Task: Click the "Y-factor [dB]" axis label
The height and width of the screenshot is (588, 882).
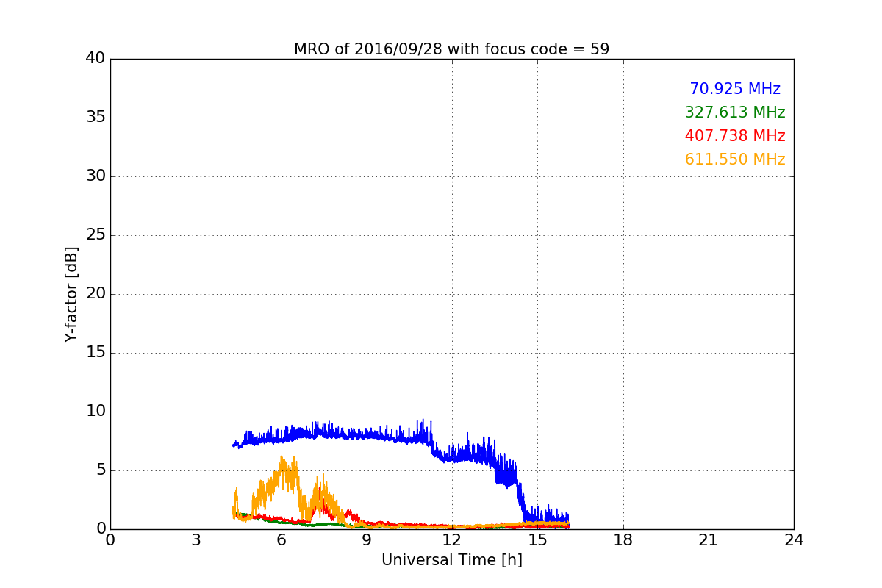Action: pyautogui.click(x=71, y=294)
